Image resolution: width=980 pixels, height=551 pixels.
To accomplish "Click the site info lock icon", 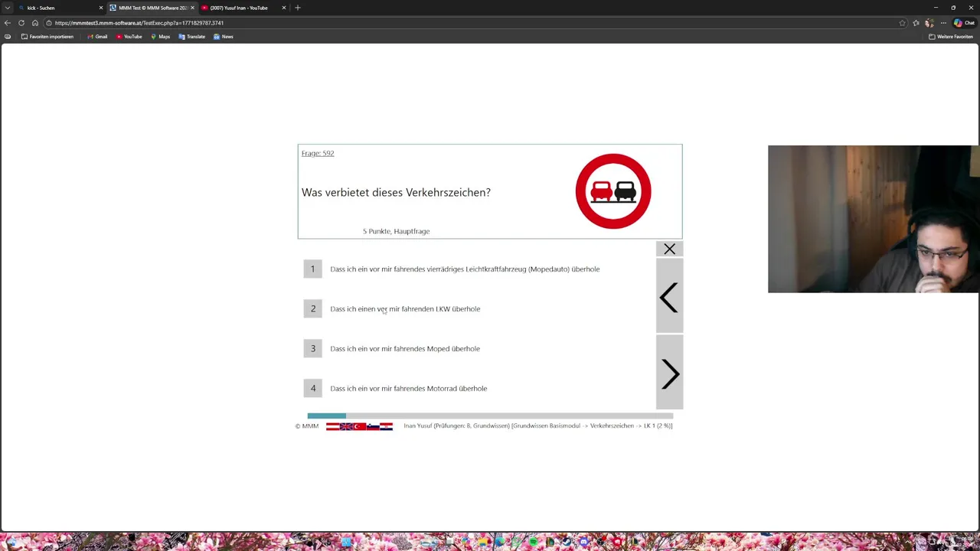I will coord(49,23).
